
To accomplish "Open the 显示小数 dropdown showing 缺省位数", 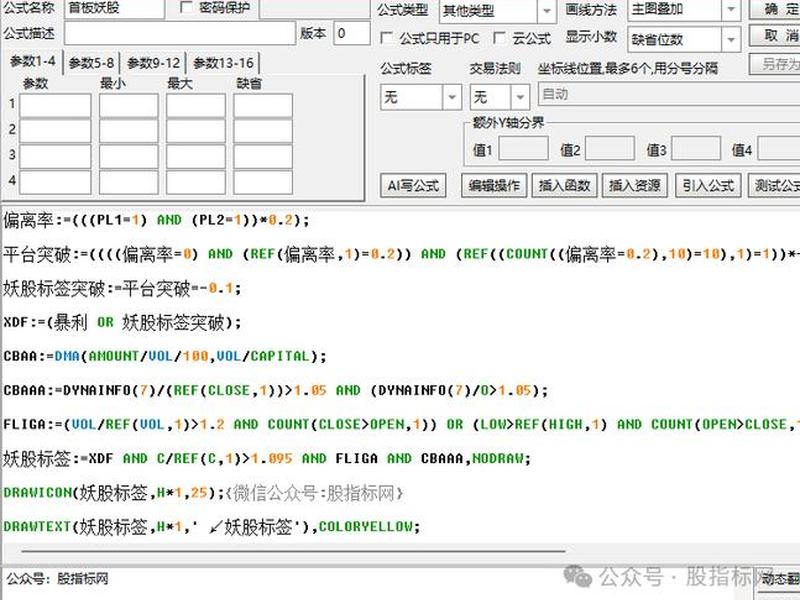I will point(684,39).
